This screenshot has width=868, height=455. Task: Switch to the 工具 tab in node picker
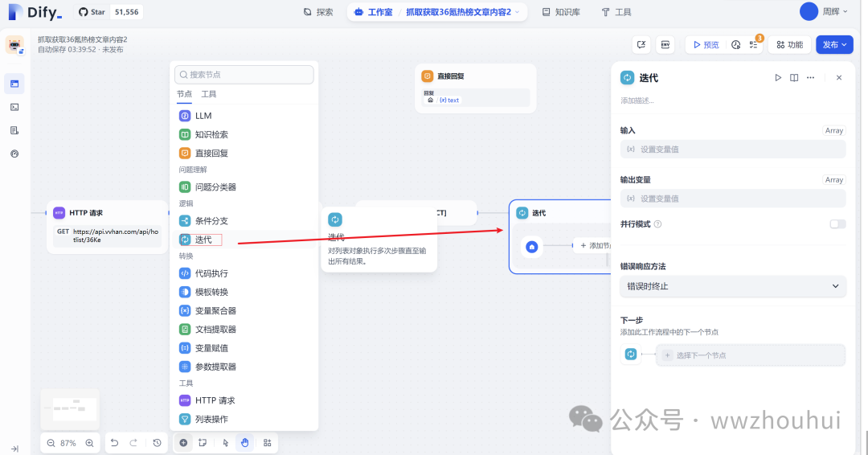click(208, 94)
